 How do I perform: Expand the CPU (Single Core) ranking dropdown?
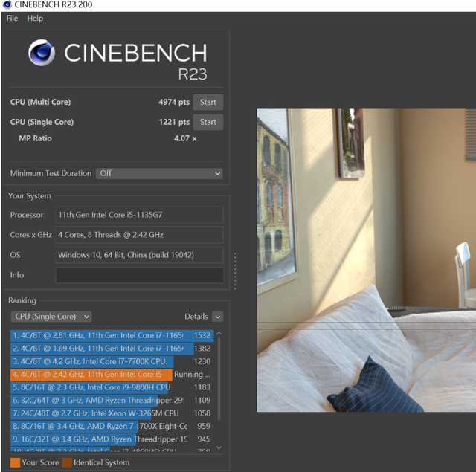click(51, 317)
